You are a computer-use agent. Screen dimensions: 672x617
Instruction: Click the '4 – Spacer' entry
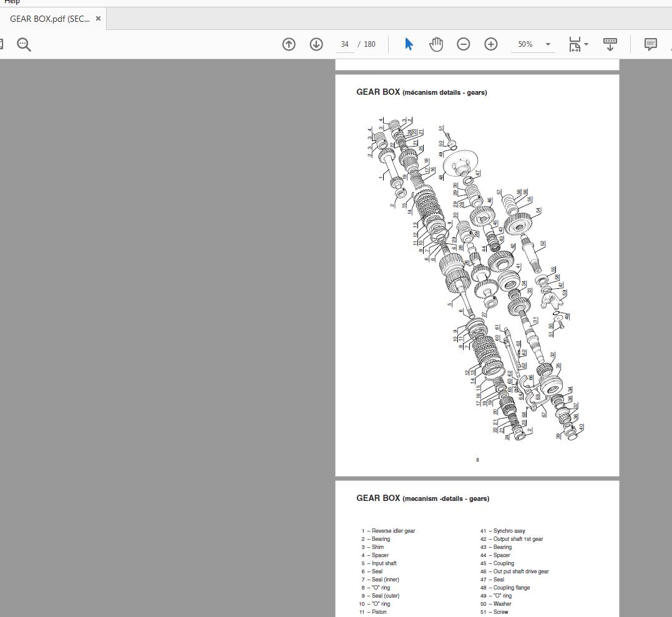pyautogui.click(x=375, y=555)
